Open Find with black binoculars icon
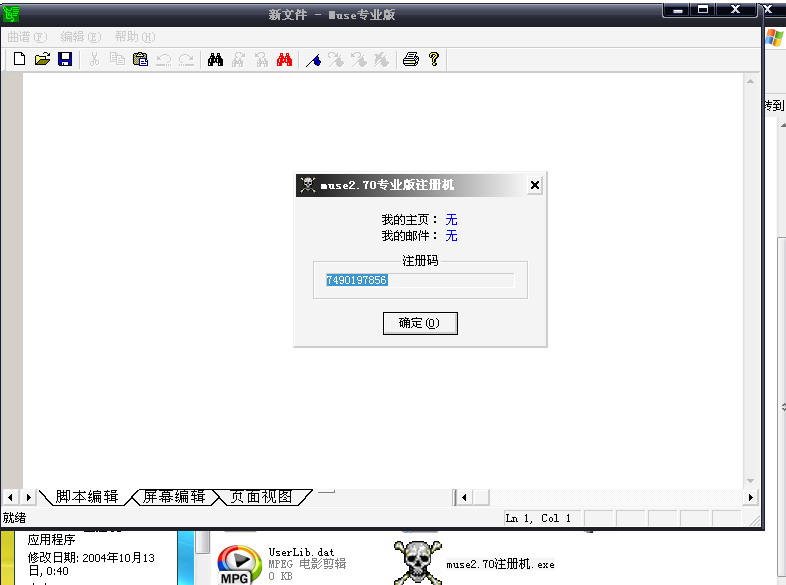This screenshot has height=585, width=786. 216,60
